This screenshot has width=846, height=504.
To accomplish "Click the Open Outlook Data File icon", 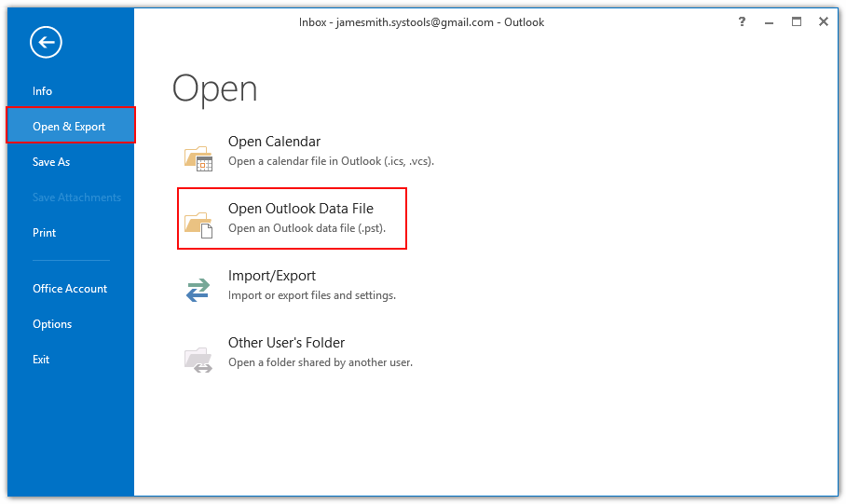I will point(198,224).
